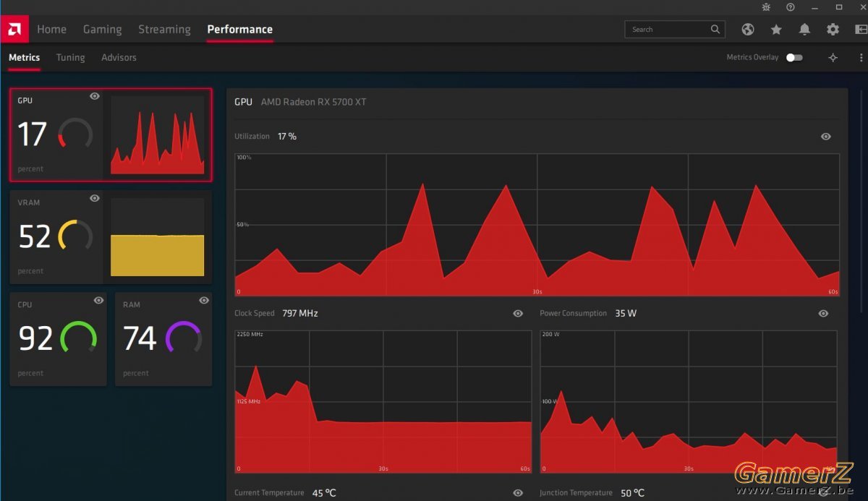Click the '45 °C' current temperature value
The image size is (868, 501).
tap(324, 492)
